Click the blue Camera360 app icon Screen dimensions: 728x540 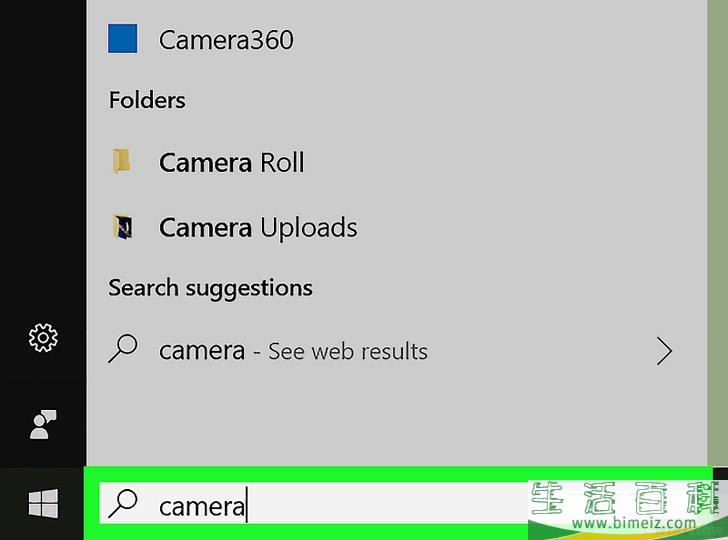[x=122, y=39]
